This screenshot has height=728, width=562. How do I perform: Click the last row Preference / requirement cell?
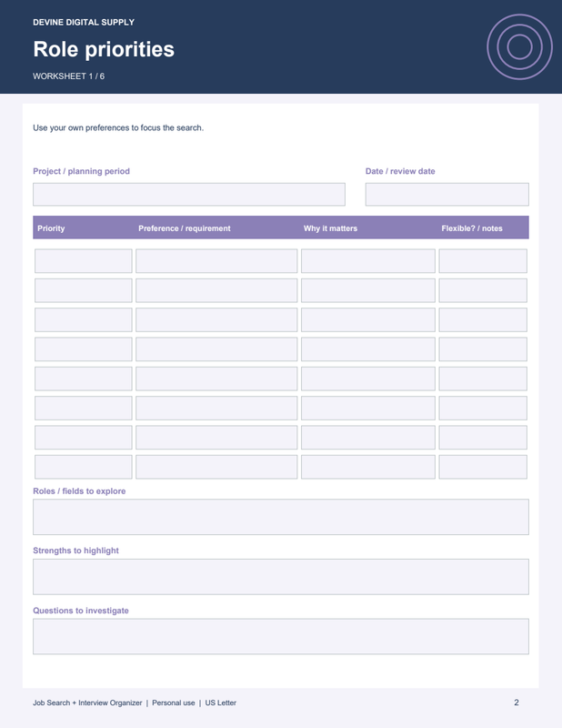coord(216,467)
